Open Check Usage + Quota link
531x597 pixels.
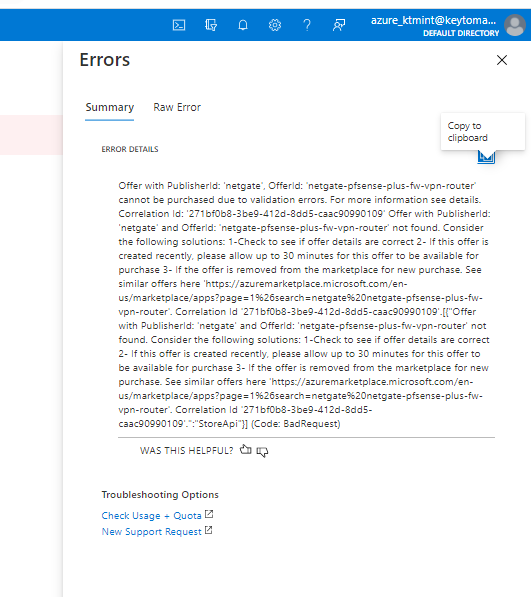tap(151, 516)
